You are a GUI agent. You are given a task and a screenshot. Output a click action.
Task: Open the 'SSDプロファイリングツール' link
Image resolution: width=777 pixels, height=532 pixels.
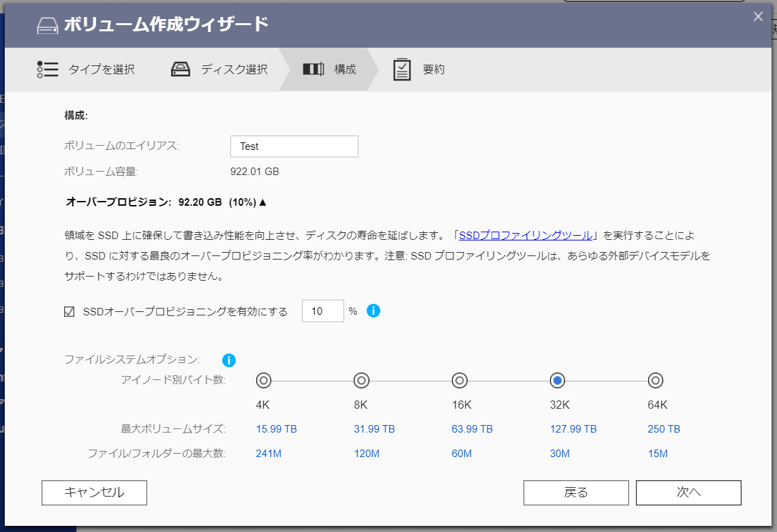pyautogui.click(x=525, y=236)
